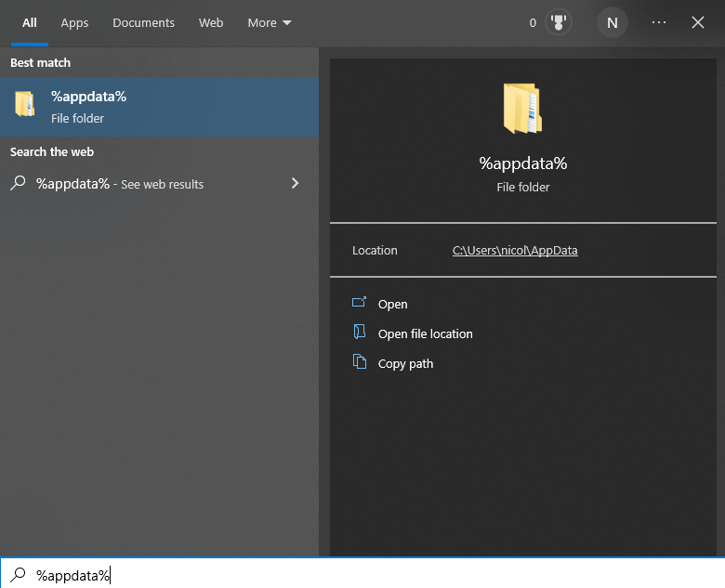Click the search box magnifier icon
This screenshot has width=725, height=588.
pyautogui.click(x=18, y=575)
